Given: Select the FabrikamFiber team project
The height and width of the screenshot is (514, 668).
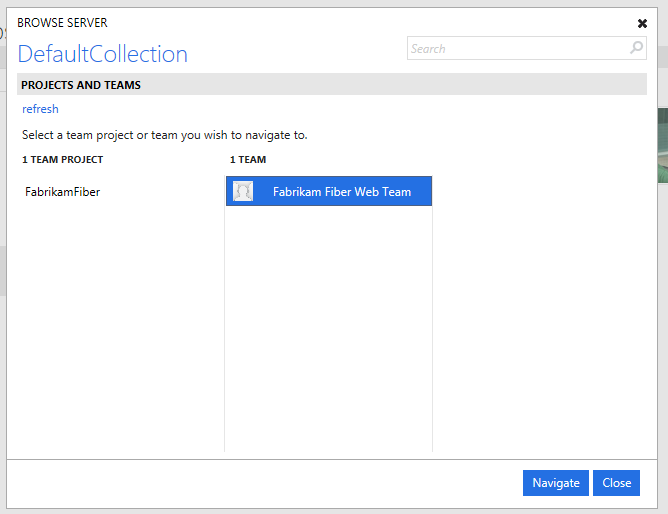Looking at the screenshot, I should point(62,192).
